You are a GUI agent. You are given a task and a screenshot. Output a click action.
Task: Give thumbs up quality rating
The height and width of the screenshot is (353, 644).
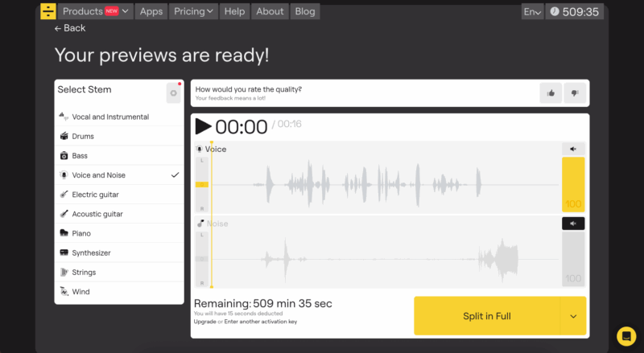tap(551, 93)
